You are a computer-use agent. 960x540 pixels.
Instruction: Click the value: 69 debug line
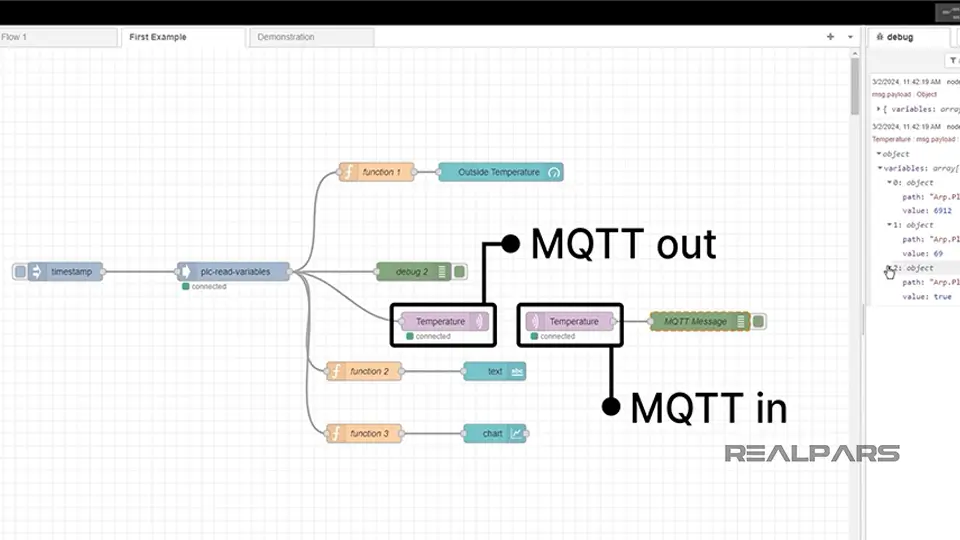(x=922, y=253)
